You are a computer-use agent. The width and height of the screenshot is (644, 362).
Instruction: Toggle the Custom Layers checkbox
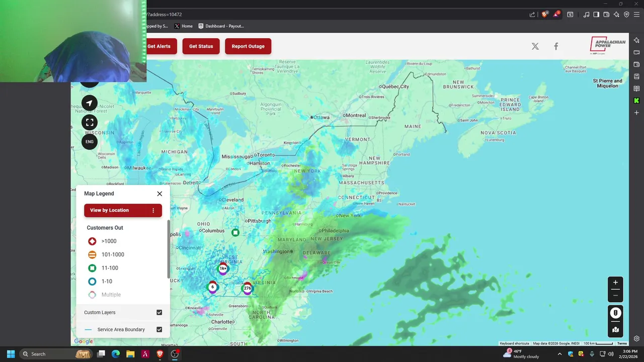tap(159, 312)
